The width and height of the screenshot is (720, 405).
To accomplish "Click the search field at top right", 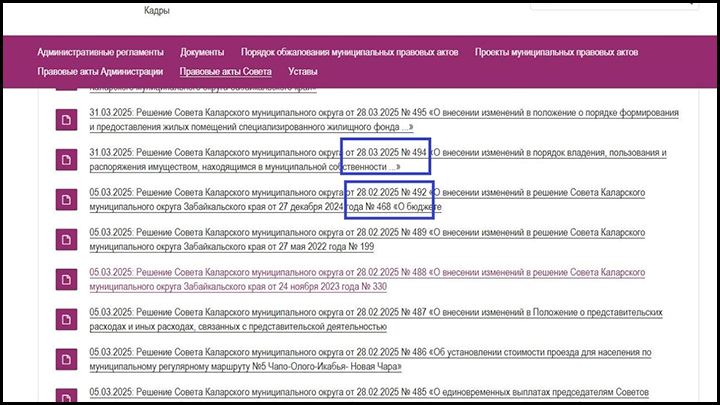I will pyautogui.click(x=614, y=6).
